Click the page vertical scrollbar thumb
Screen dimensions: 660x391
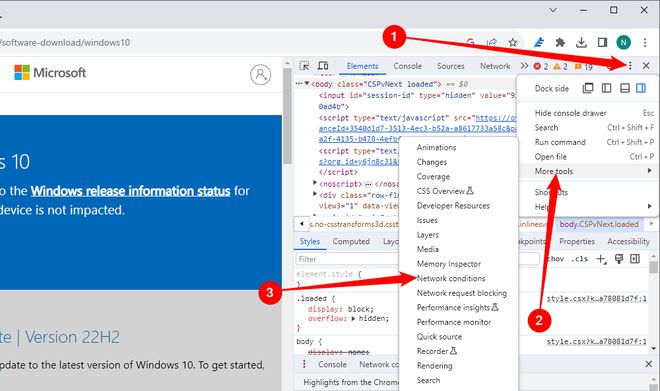coord(287,116)
